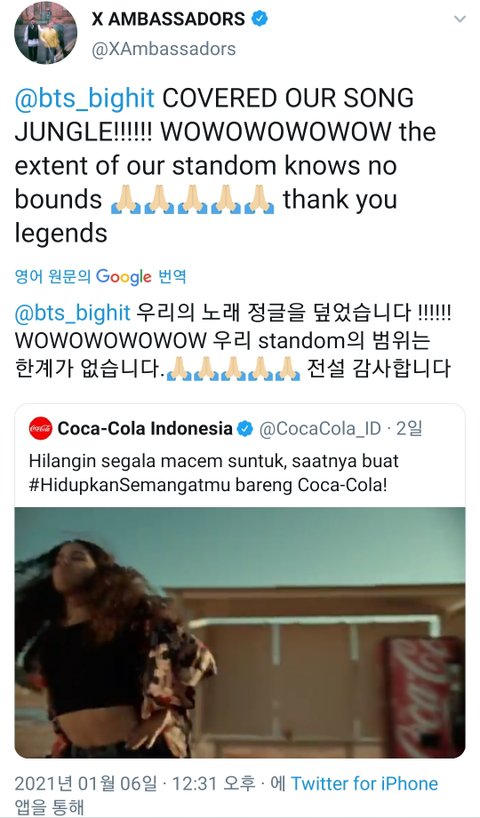Open @bts_bighit mention in translated text
480x818 pixels.
(x=73, y=313)
